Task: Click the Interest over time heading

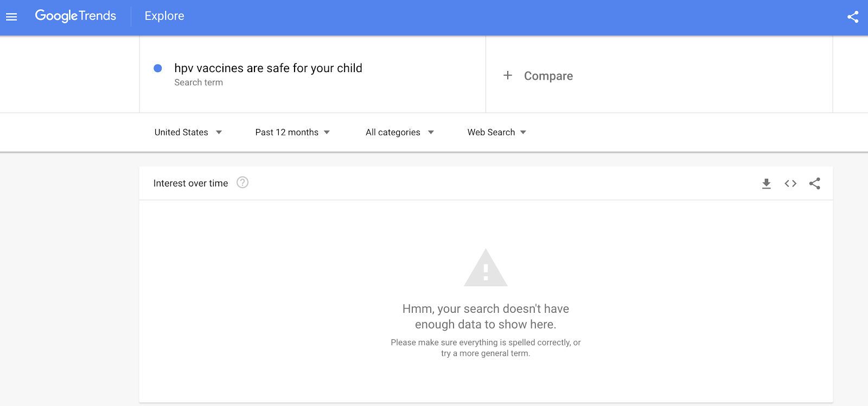Action: point(190,183)
